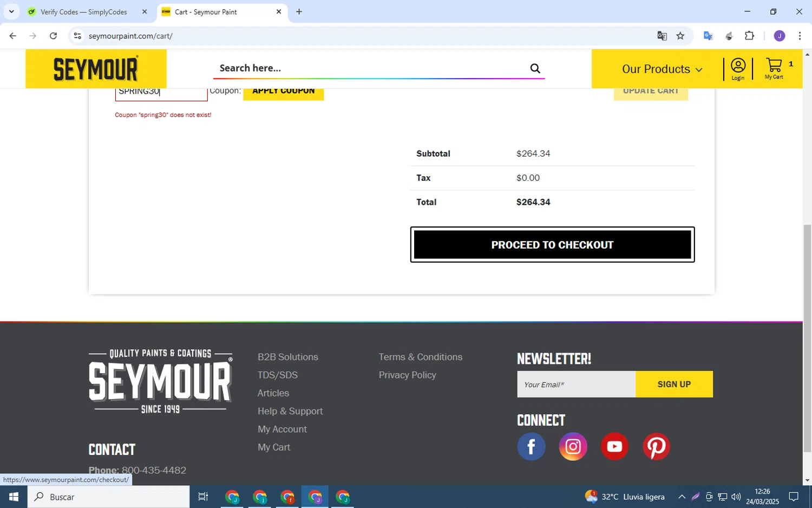Screen dimensions: 812x508
Task: Click the Seymour logo in the header
Action: (96, 69)
